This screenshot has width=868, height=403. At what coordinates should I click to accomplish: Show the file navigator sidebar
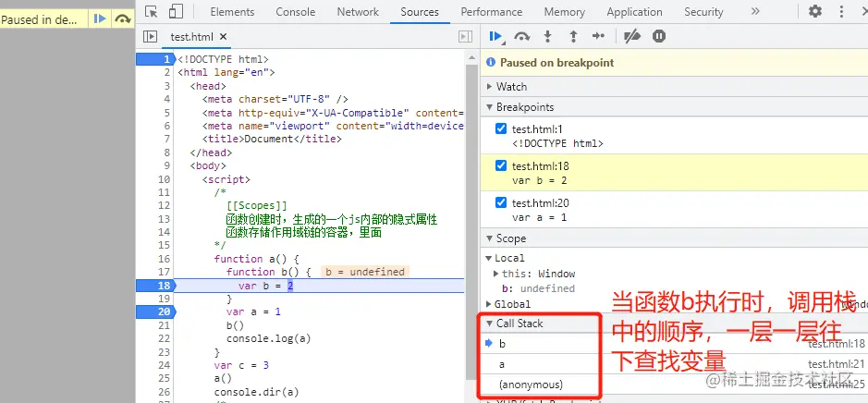(150, 37)
